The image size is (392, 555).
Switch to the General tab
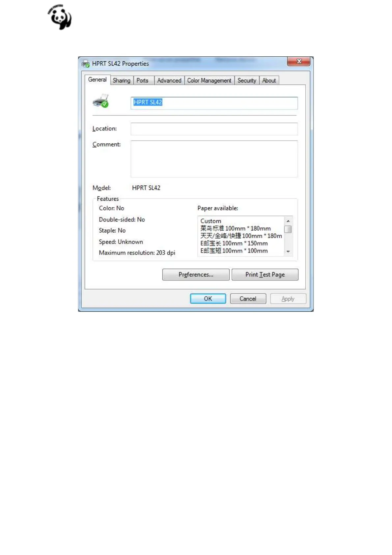(97, 80)
